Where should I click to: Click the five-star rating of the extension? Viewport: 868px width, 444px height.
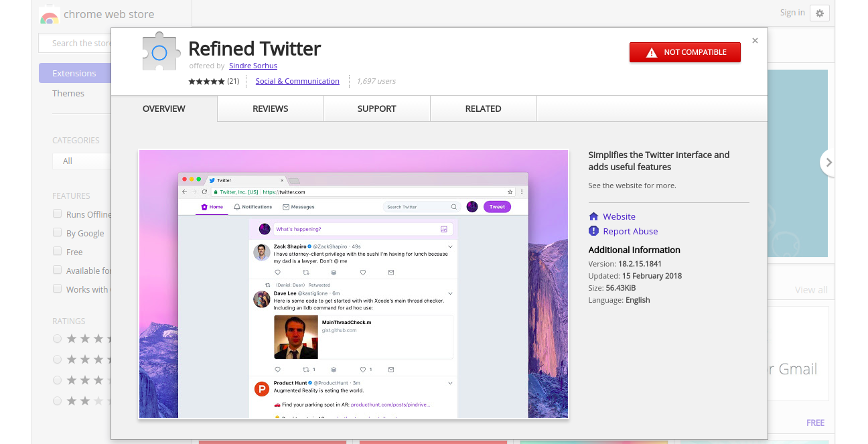tap(206, 81)
